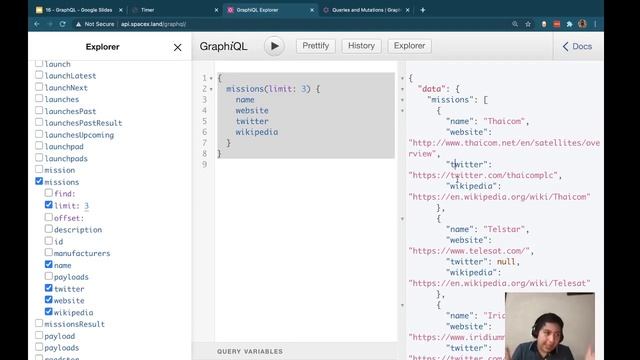Expand the Query Variables pane

click(x=250, y=351)
